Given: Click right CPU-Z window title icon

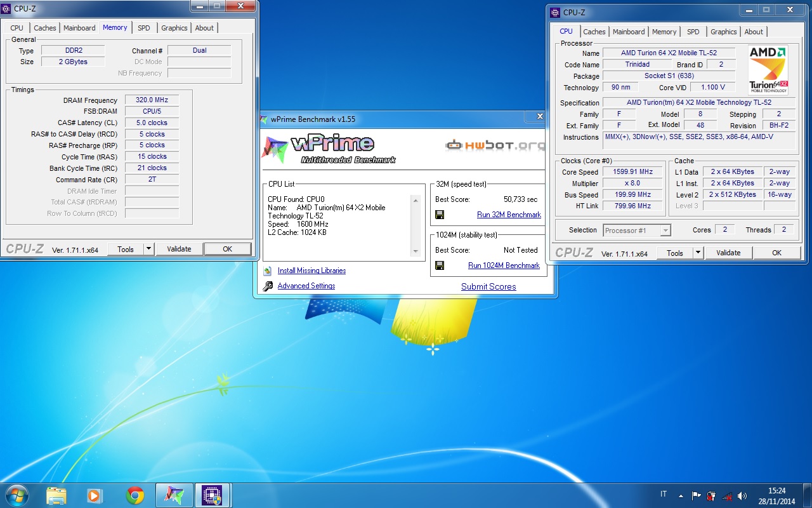Looking at the screenshot, I should coord(555,12).
